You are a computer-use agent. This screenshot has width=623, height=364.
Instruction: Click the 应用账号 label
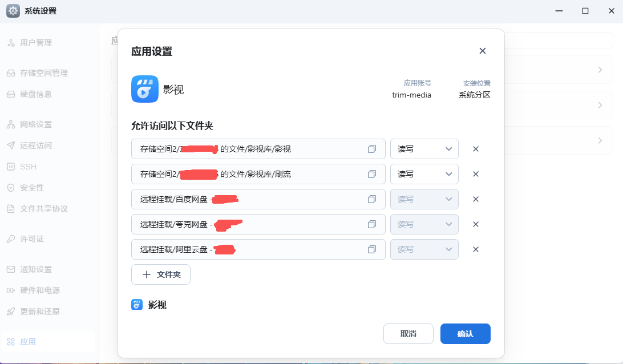point(417,83)
